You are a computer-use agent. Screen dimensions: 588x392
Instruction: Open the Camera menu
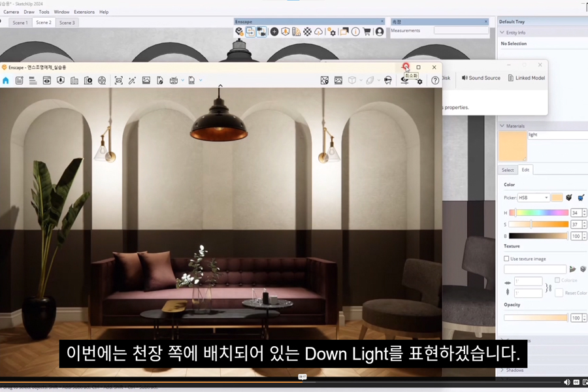coord(11,12)
